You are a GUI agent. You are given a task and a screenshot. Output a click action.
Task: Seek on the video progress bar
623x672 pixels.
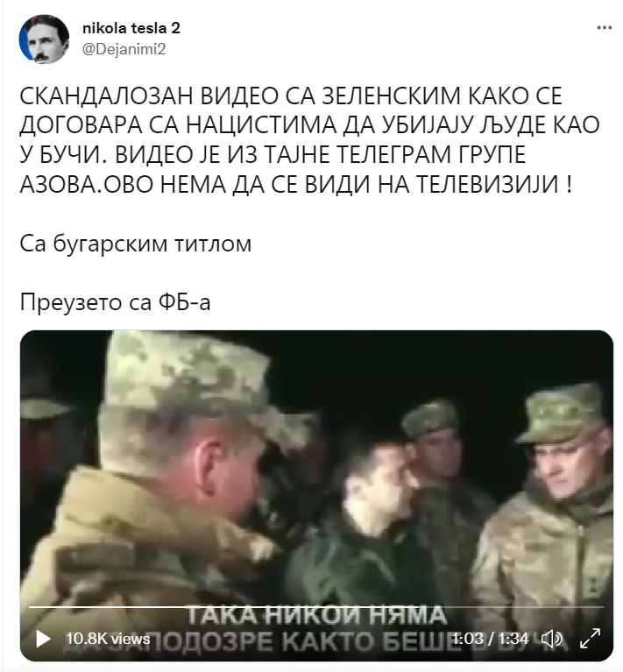[316, 607]
